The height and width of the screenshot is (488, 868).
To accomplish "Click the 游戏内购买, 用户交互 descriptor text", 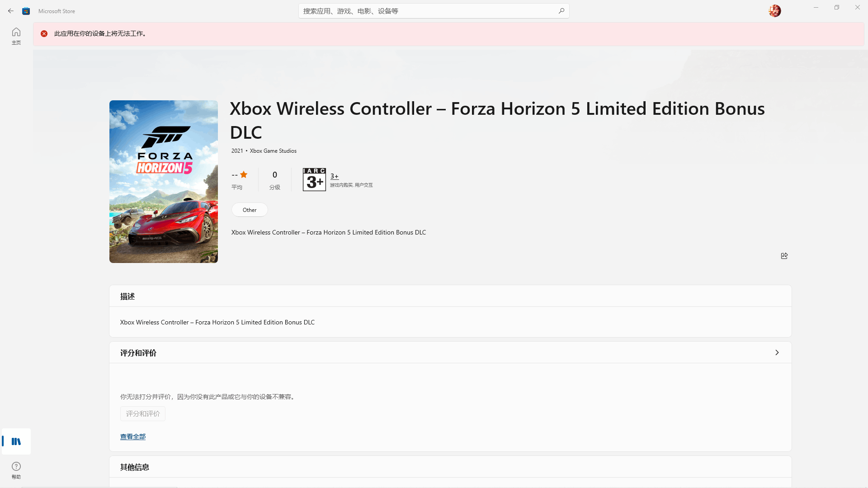I will coord(351,185).
